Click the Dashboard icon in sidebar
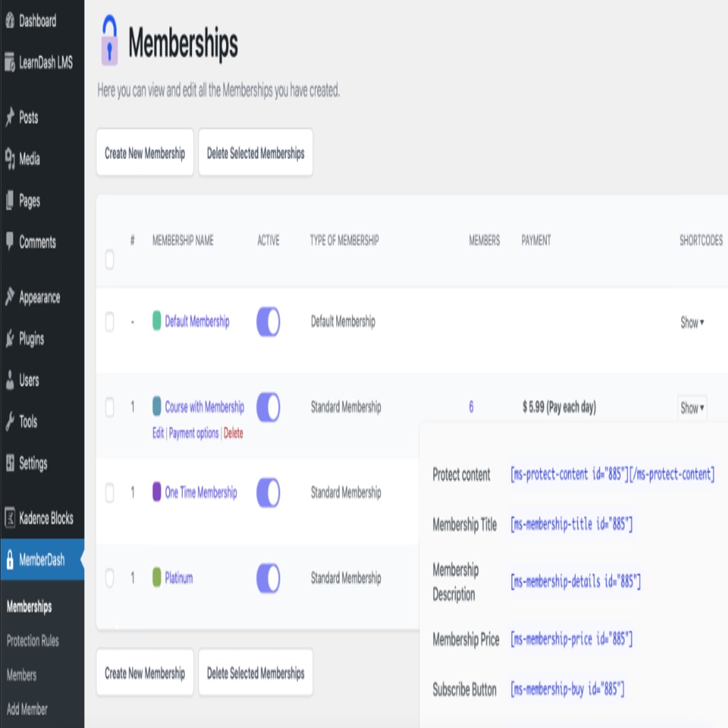 10,21
